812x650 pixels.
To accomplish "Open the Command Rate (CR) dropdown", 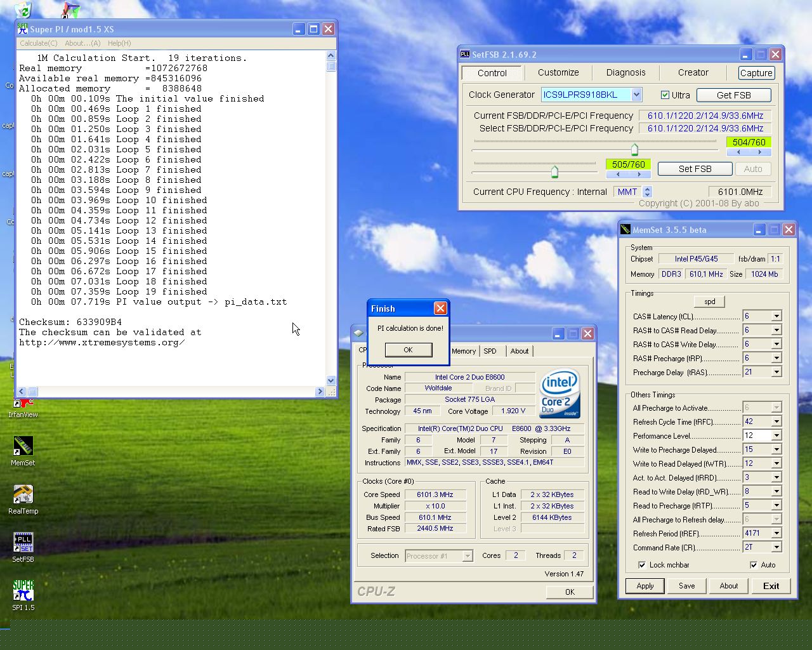I will pyautogui.click(x=776, y=547).
